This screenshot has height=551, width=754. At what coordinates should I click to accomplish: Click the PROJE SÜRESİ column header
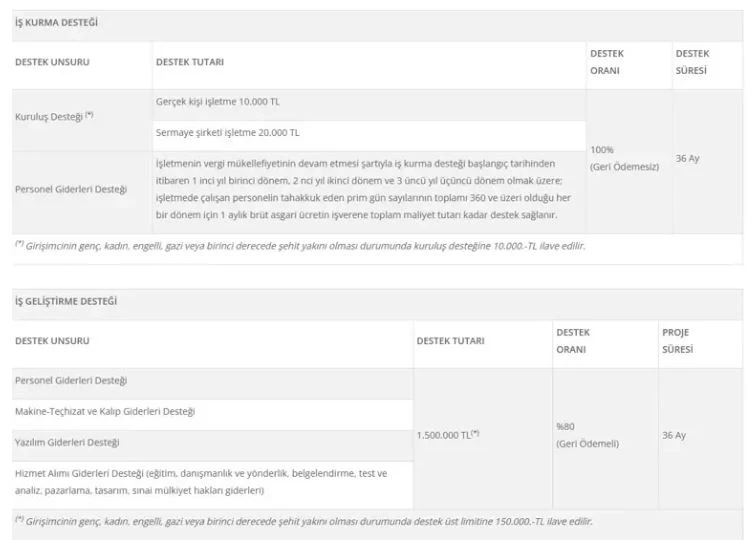pos(676,340)
